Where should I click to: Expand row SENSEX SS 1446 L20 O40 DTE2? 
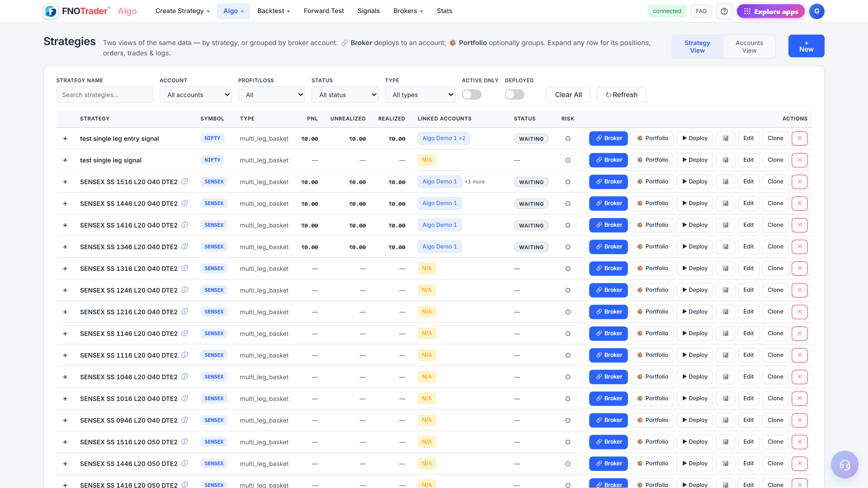tap(65, 204)
